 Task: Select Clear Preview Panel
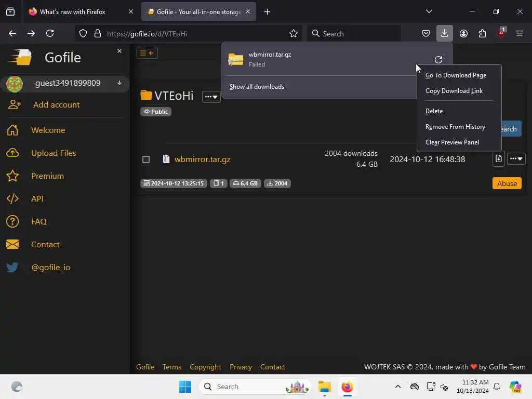452,142
